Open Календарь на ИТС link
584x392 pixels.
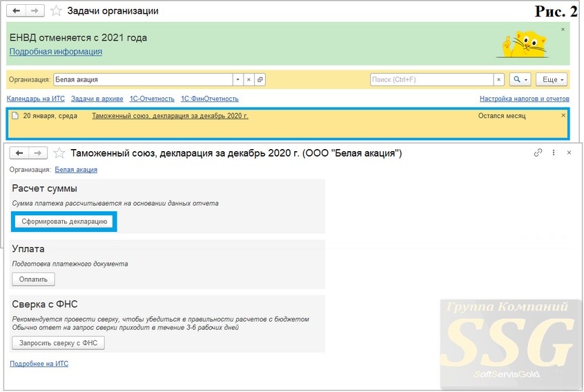tap(36, 99)
